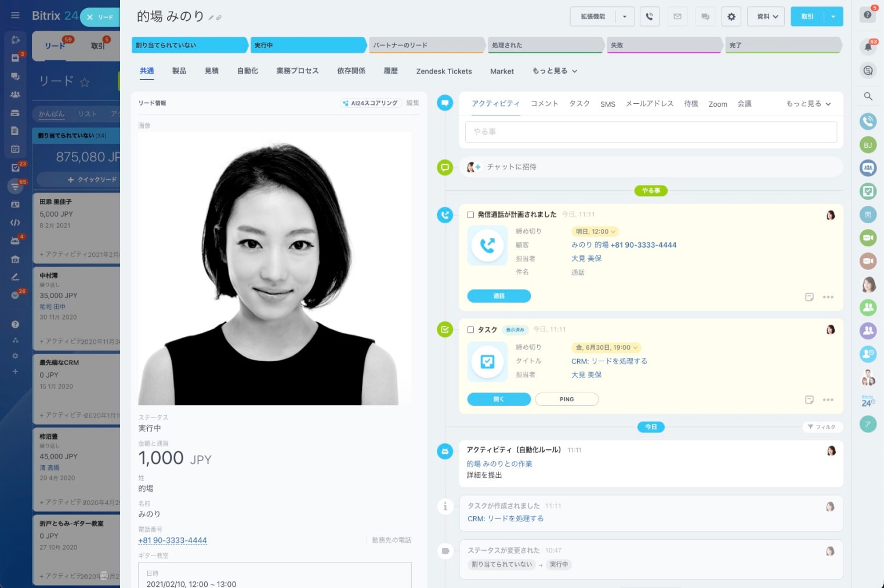Check the 発信通話が計画されました checkbox

[x=470, y=215]
